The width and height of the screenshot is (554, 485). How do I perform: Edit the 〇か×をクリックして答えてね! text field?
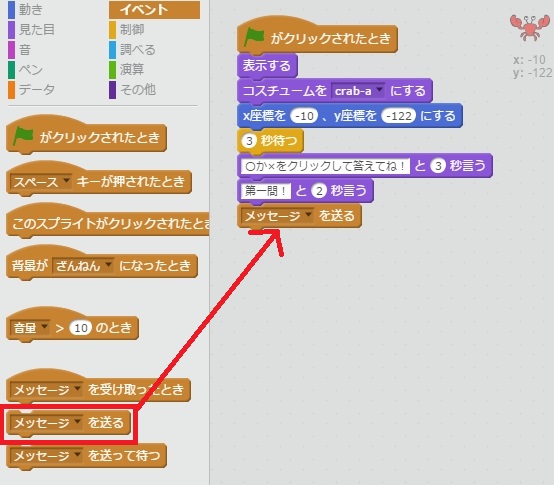coord(325,166)
